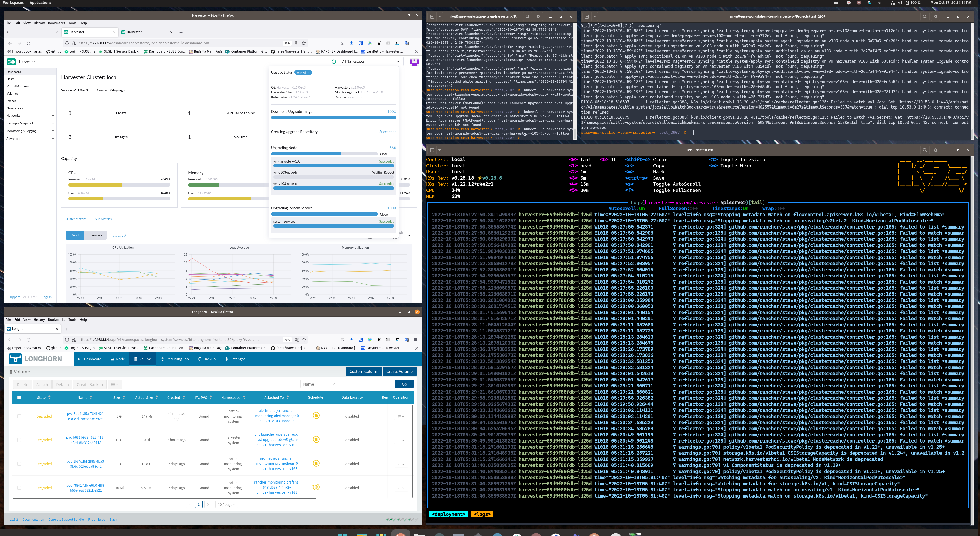Check the select-all checkbox in Volume table header

pyautogui.click(x=19, y=397)
